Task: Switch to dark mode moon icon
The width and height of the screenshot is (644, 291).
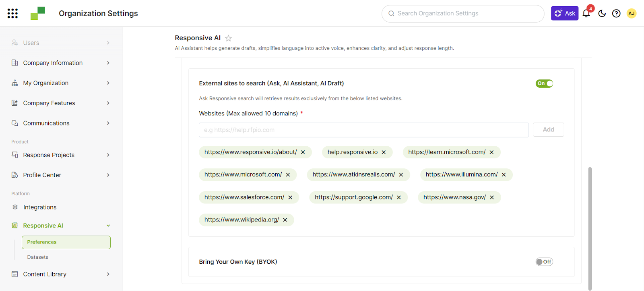Action: click(x=602, y=13)
